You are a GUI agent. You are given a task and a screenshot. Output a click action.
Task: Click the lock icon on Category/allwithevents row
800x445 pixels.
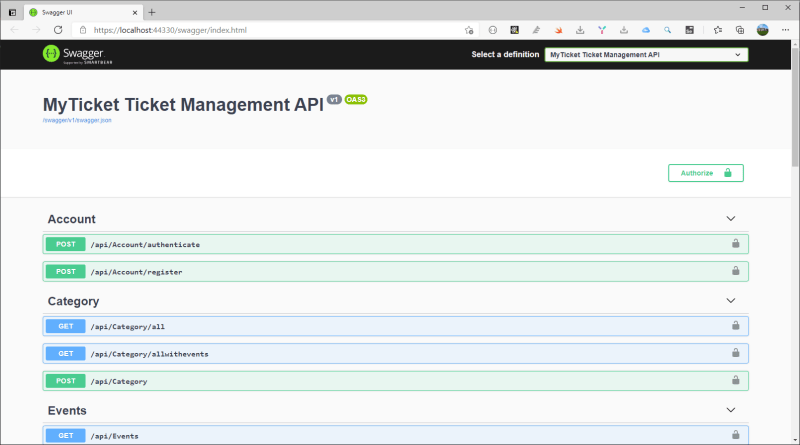(735, 353)
